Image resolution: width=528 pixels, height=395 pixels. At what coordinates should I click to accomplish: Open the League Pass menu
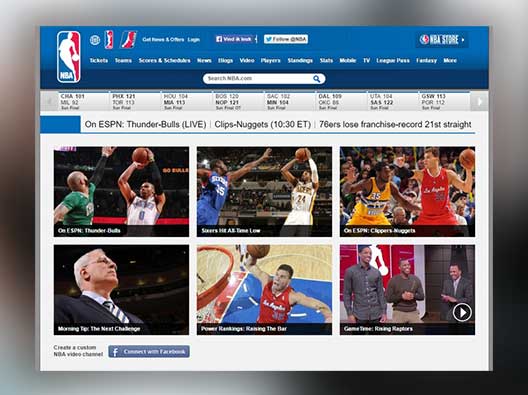click(393, 61)
